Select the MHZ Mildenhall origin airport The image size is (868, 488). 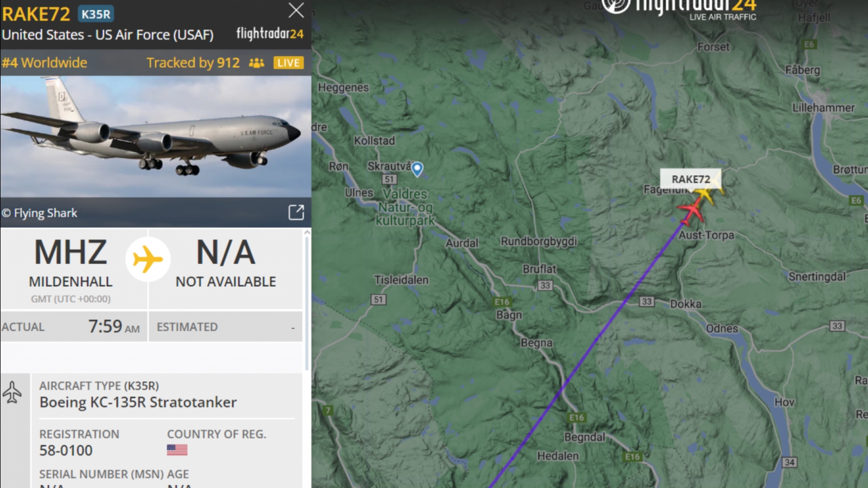(x=71, y=263)
